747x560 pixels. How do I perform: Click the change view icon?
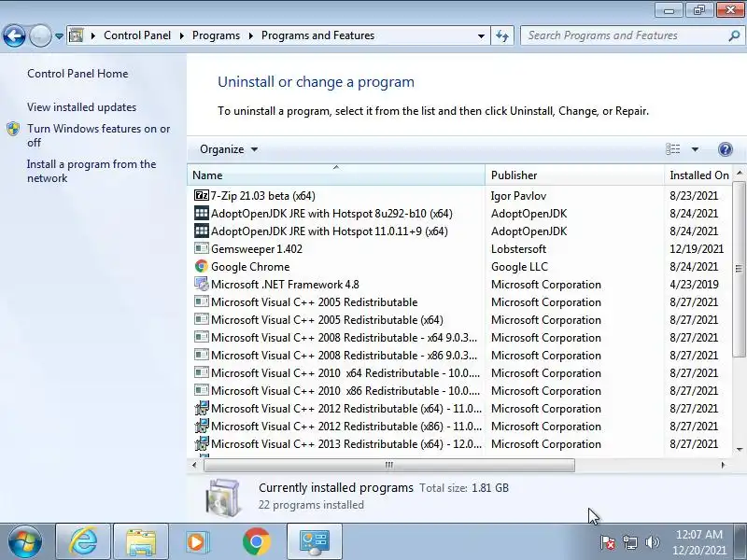pyautogui.click(x=672, y=149)
